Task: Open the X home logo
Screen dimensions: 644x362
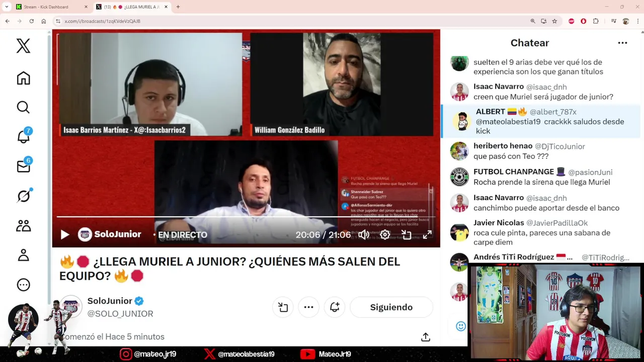Action: (x=23, y=46)
